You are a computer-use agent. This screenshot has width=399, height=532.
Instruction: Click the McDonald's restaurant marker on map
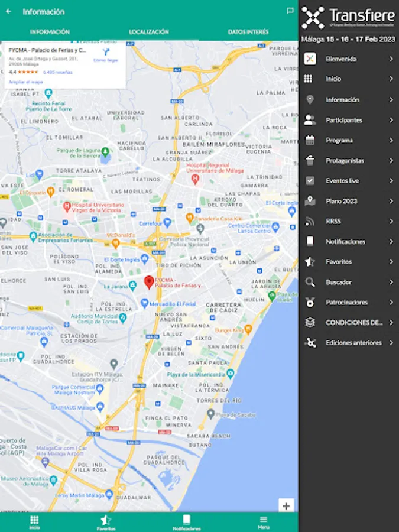pos(116,244)
